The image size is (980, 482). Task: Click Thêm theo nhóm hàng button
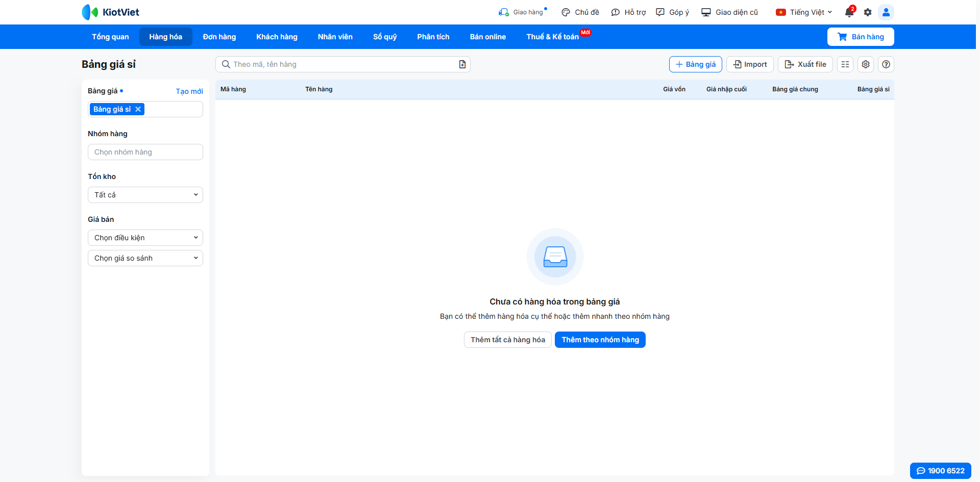point(600,340)
